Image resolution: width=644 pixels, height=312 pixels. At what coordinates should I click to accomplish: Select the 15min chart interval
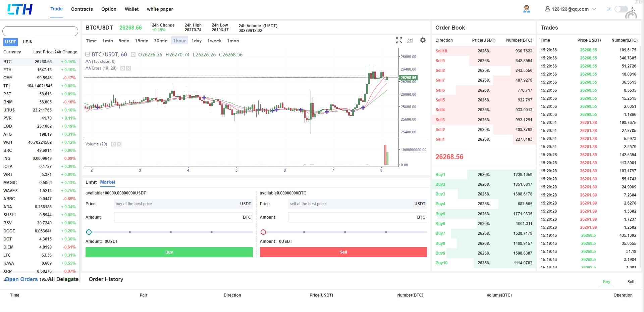pyautogui.click(x=142, y=41)
